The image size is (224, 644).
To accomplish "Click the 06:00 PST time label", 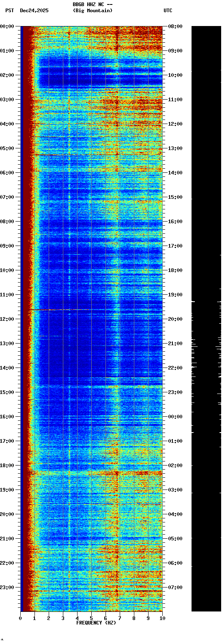I will point(7,173).
